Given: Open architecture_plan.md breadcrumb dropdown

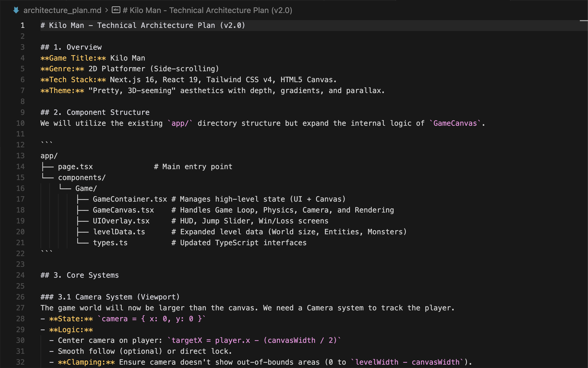Looking at the screenshot, I should click(x=62, y=10).
